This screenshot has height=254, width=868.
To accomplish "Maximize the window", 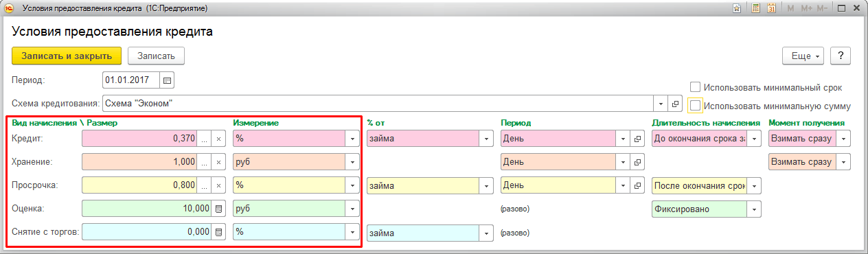I will coord(841,8).
